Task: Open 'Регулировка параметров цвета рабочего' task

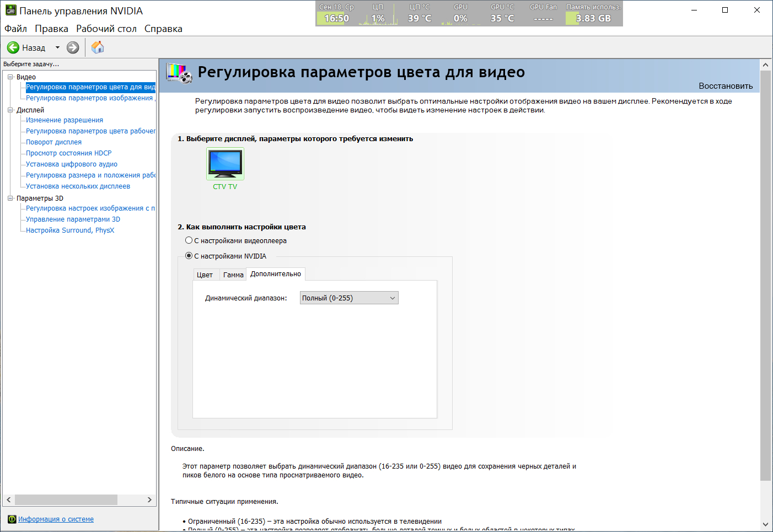Action: pyautogui.click(x=90, y=131)
